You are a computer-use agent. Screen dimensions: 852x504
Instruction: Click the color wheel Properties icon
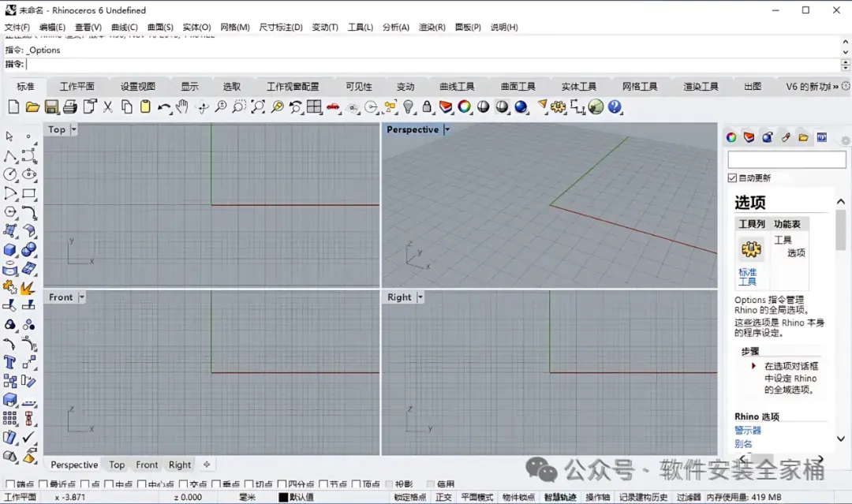point(465,107)
